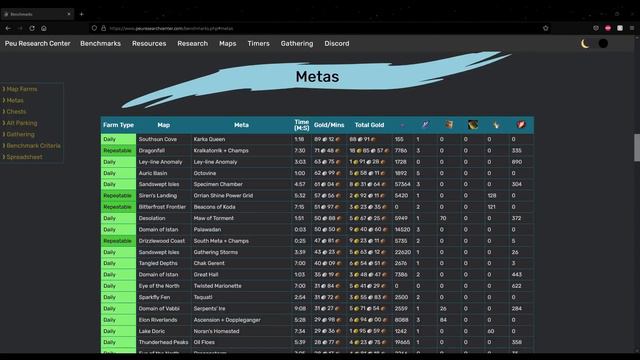Viewport: 640px width, 360px height.
Task: Bookmark this page with the star icon
Action: click(x=546, y=28)
